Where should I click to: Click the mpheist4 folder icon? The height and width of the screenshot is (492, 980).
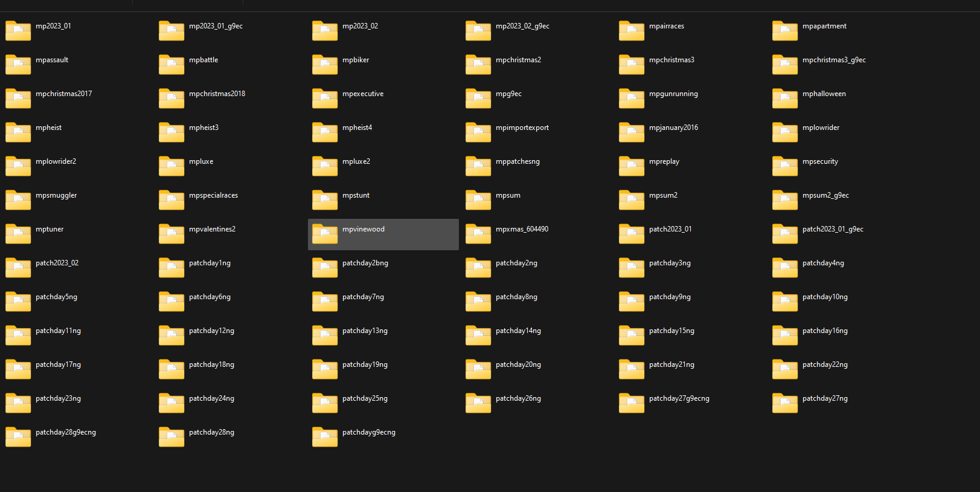point(325,132)
